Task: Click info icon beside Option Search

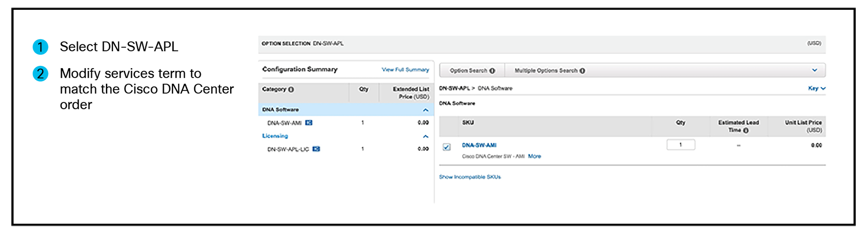Action: [492, 70]
